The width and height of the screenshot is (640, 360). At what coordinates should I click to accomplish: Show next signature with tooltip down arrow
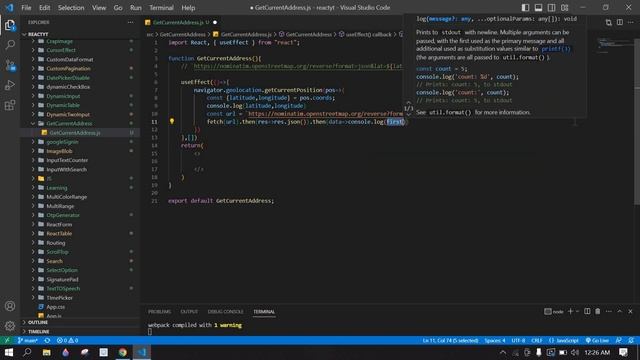coord(409,115)
